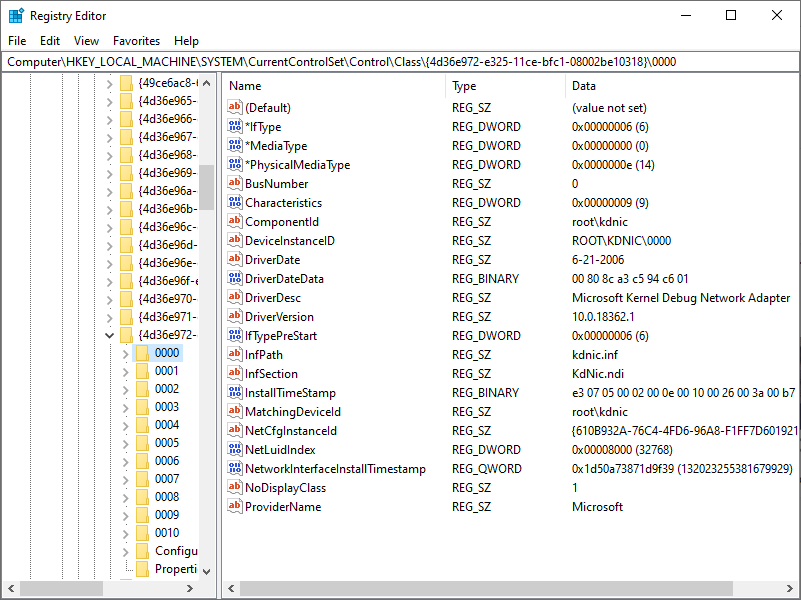Select the 0003 key in the tree

point(167,407)
